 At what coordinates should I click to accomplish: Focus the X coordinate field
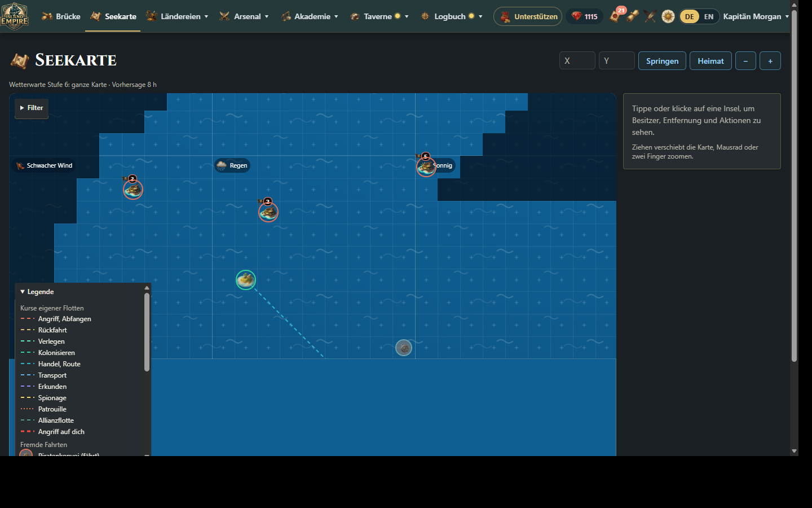[577, 60]
